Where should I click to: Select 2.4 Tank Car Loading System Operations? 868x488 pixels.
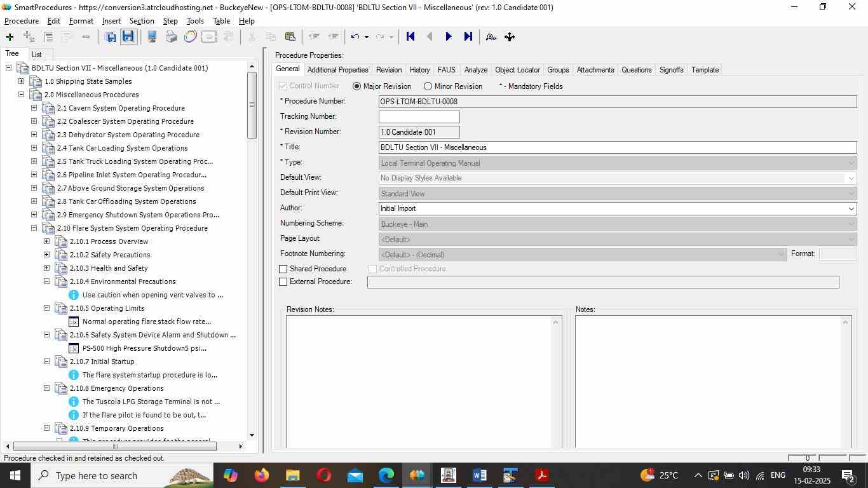coord(122,148)
